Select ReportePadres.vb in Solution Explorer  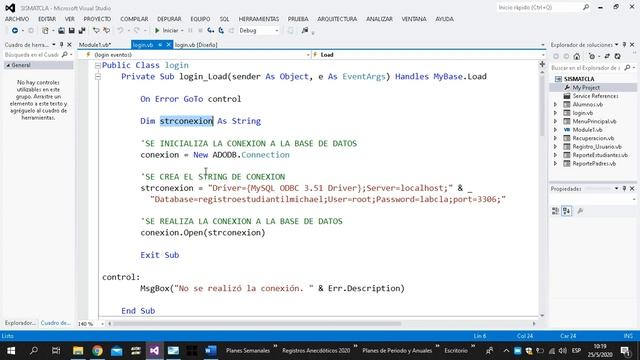pos(594,164)
